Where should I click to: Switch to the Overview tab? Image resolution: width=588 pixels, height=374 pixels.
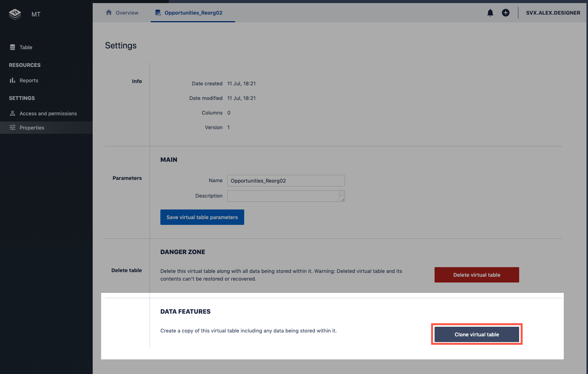(x=127, y=13)
